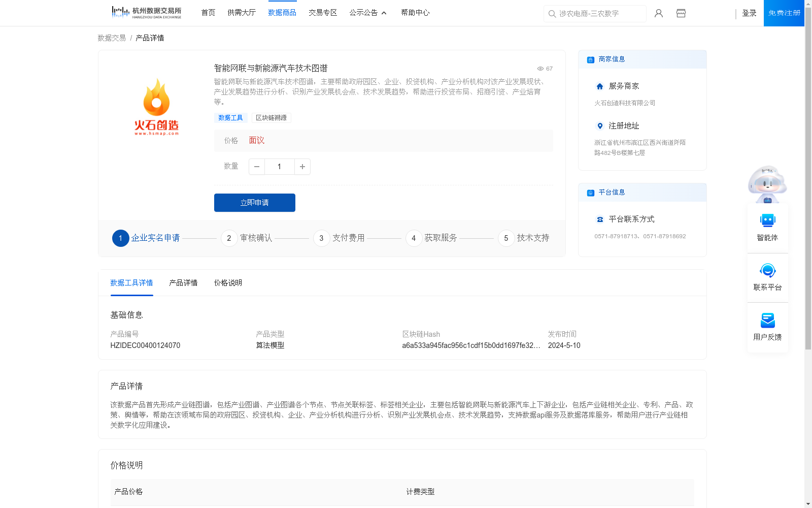Click the 产品价格 table header
The height and width of the screenshot is (508, 812).
[x=128, y=492]
